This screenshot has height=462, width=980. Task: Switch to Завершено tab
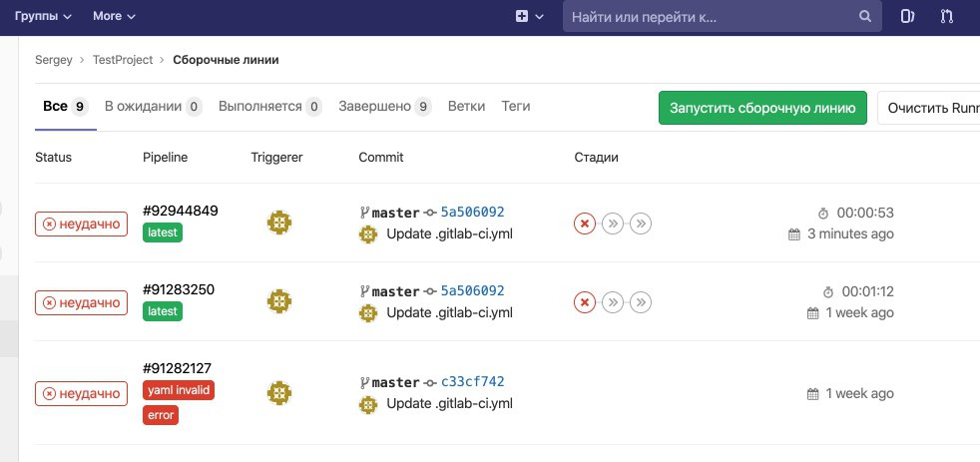[x=385, y=107]
